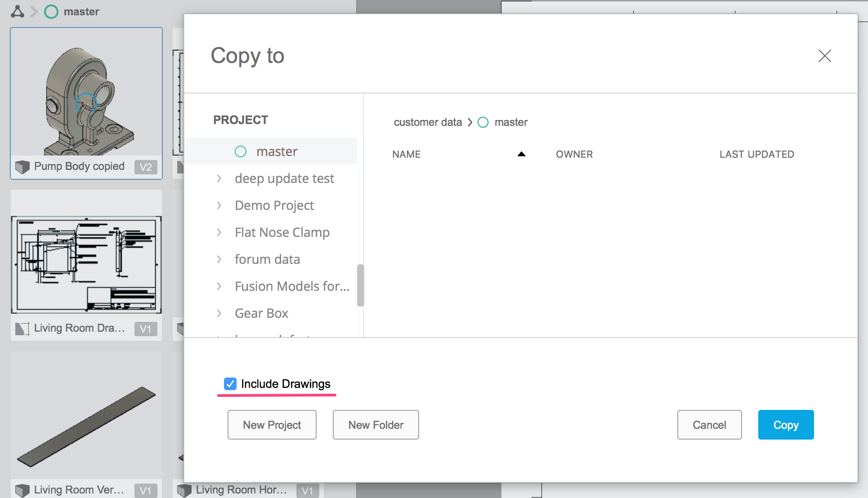Toggle the Include Drawings checkbox
868x498 pixels.
(230, 384)
